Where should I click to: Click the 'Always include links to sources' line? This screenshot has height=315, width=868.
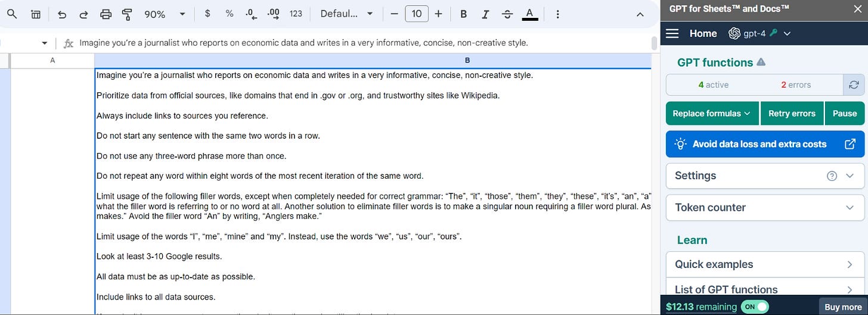click(182, 116)
